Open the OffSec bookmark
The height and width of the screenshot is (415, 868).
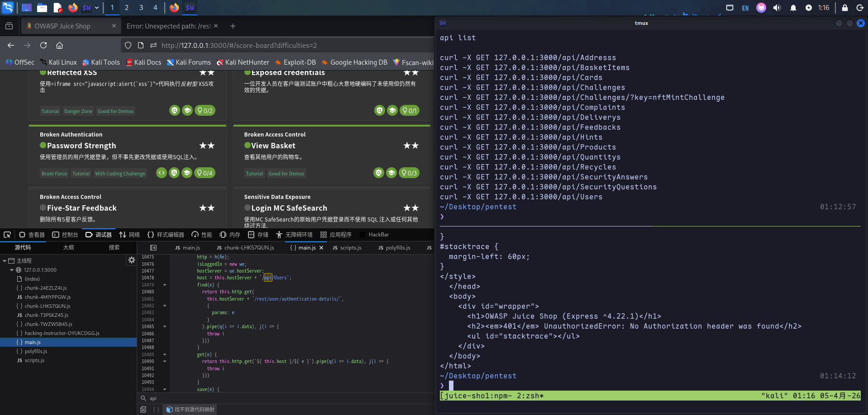[20, 62]
